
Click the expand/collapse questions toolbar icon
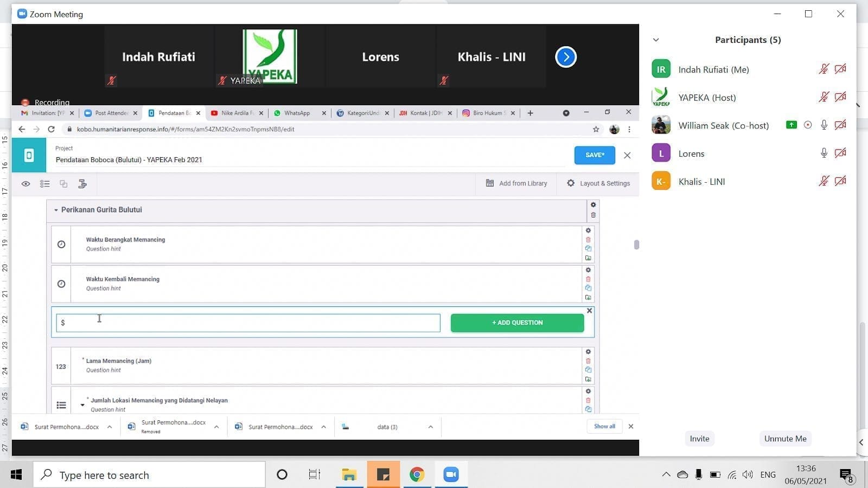point(44,184)
